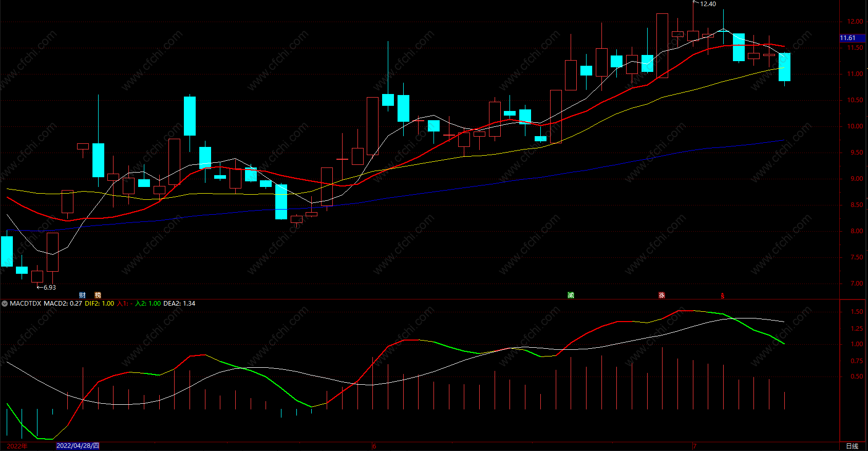
Task: Click the 7.00 price axis label
Action: point(857,284)
